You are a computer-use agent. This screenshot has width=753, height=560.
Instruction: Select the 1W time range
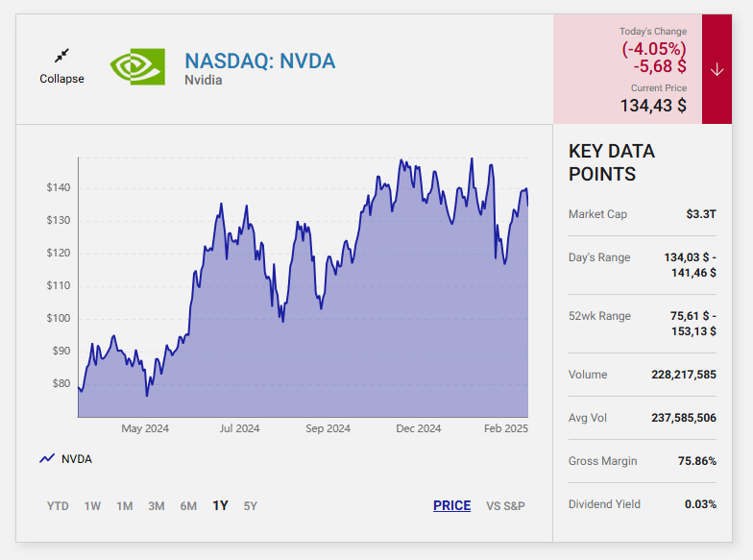click(92, 505)
